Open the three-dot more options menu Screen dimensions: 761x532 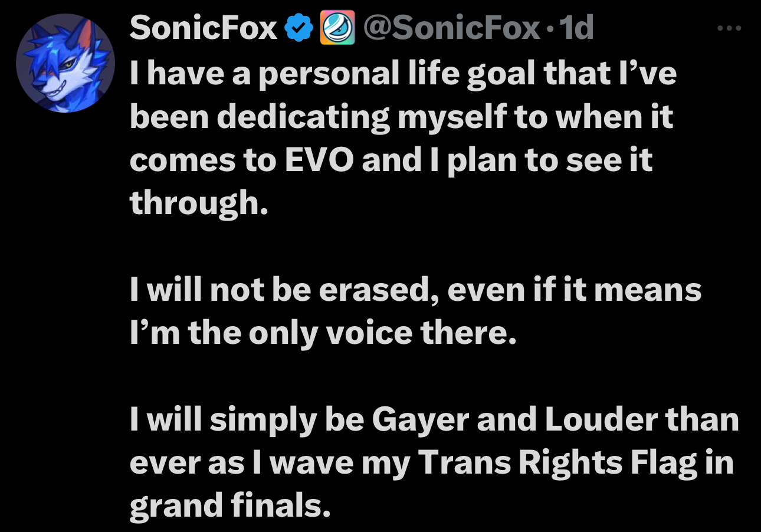(x=728, y=28)
